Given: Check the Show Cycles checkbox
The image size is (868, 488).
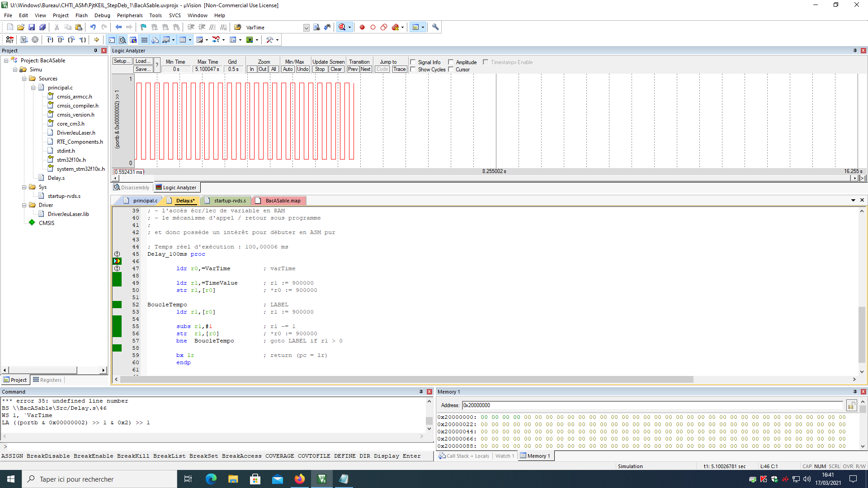Looking at the screenshot, I should coord(413,70).
